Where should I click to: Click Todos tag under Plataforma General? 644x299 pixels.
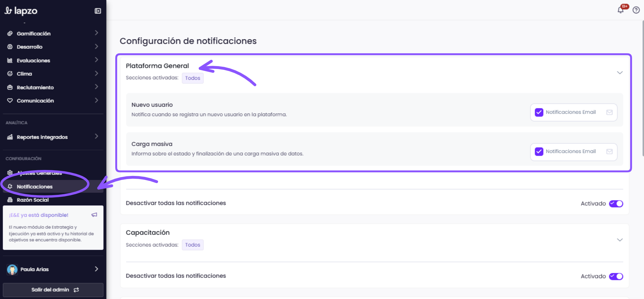[192, 78]
